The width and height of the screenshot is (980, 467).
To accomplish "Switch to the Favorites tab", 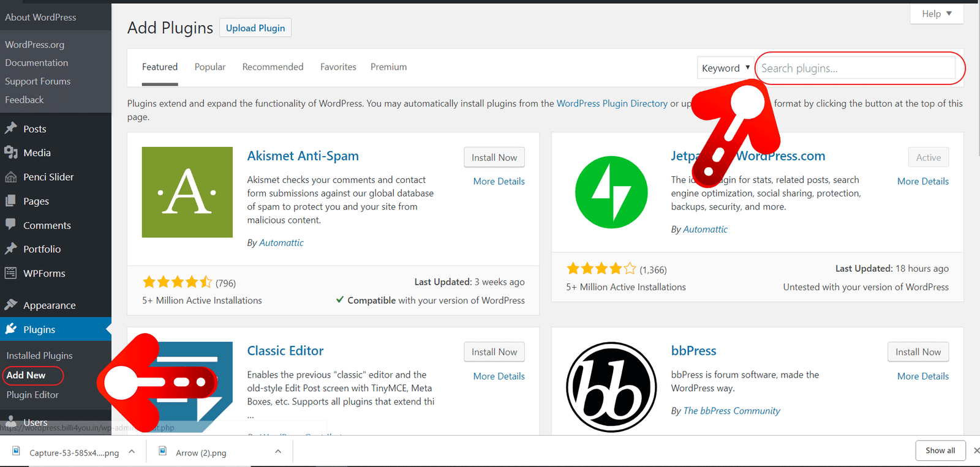I will (338, 67).
